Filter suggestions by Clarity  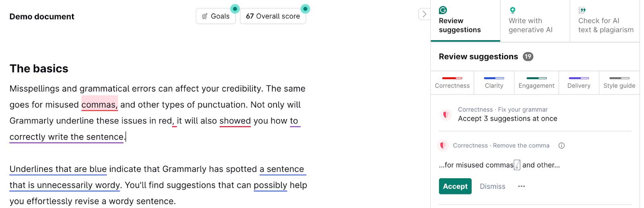click(494, 83)
